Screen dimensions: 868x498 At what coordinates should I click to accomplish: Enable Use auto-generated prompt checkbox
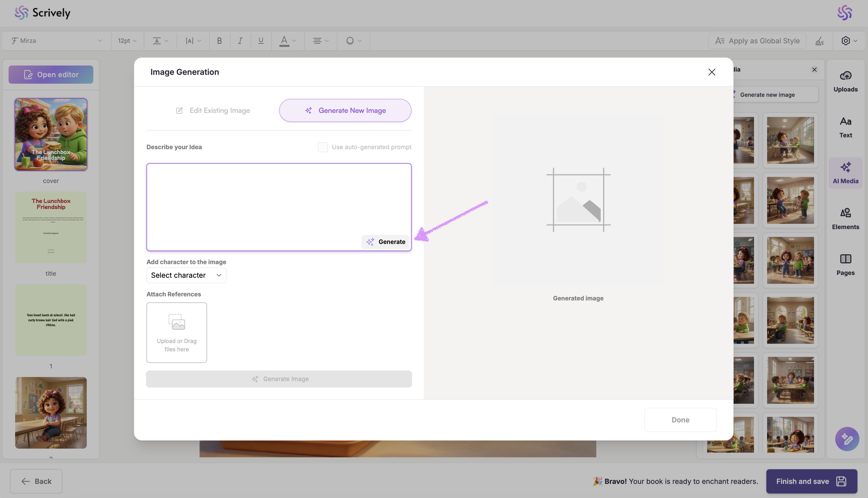click(323, 147)
